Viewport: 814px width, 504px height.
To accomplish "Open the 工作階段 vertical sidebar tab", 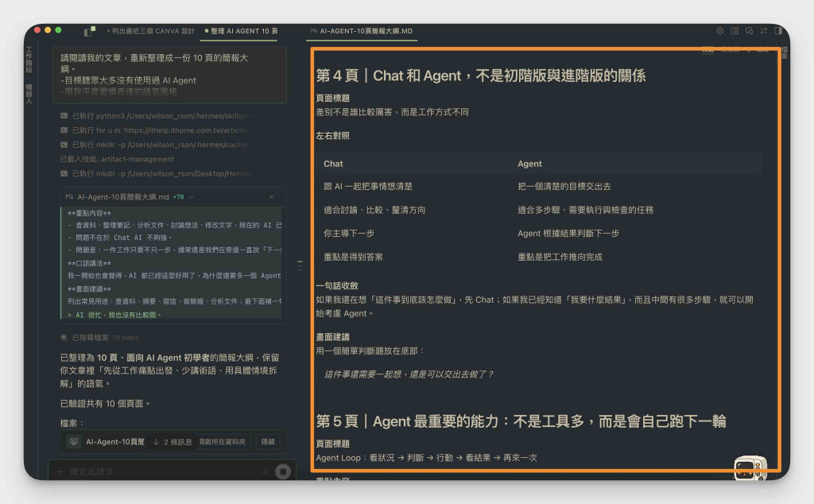I will click(29, 60).
